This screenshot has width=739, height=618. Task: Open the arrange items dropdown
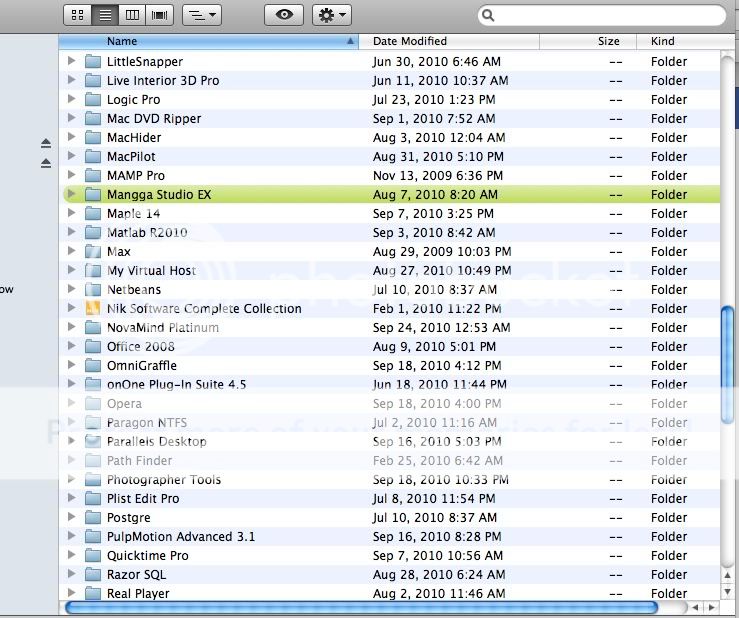coord(202,15)
